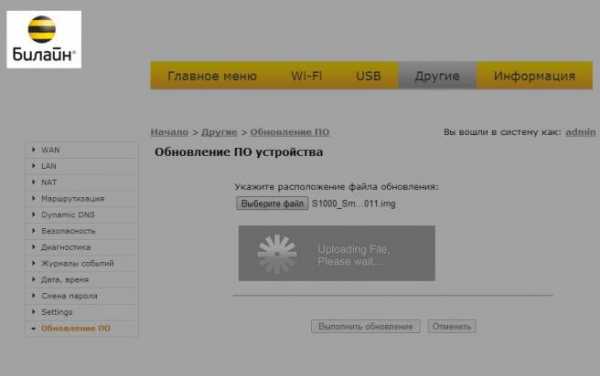Expand the NAT sidebar arrow

[x=34, y=182]
